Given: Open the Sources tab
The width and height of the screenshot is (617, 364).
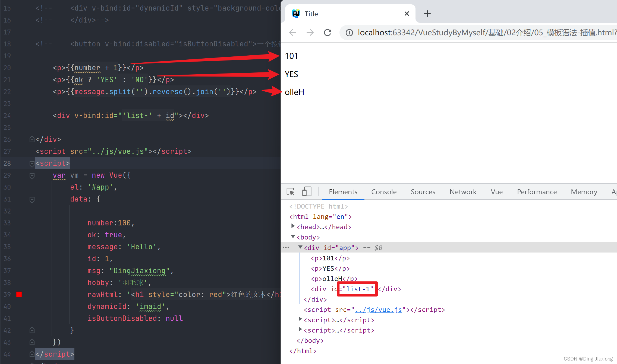Looking at the screenshot, I should (x=423, y=192).
